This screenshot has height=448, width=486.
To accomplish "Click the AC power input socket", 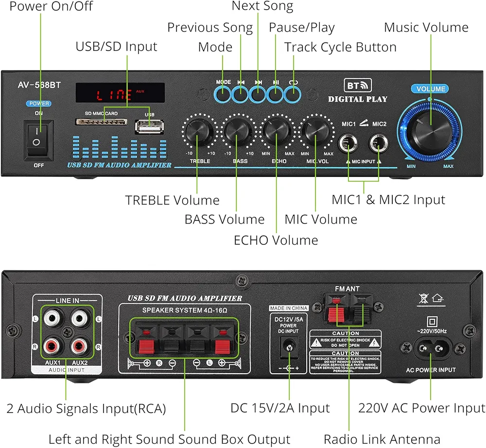I will pos(431,348).
